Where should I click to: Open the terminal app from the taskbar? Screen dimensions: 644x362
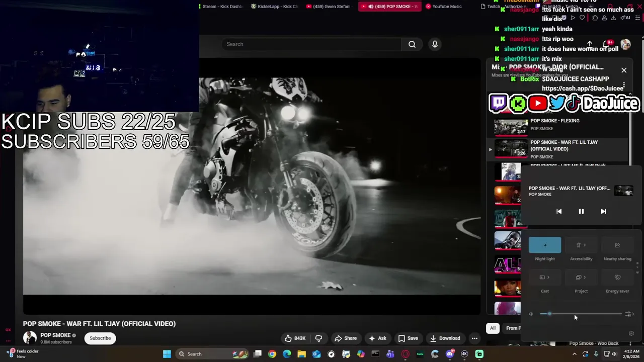(x=375, y=354)
